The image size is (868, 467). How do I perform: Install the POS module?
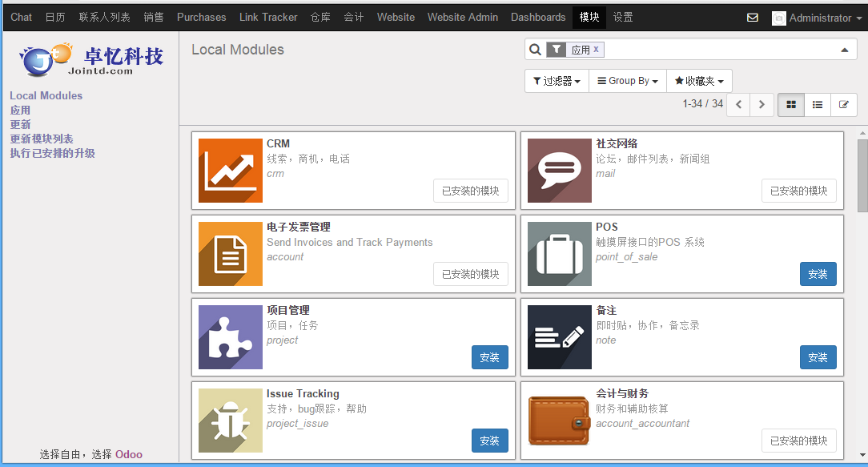[818, 274]
